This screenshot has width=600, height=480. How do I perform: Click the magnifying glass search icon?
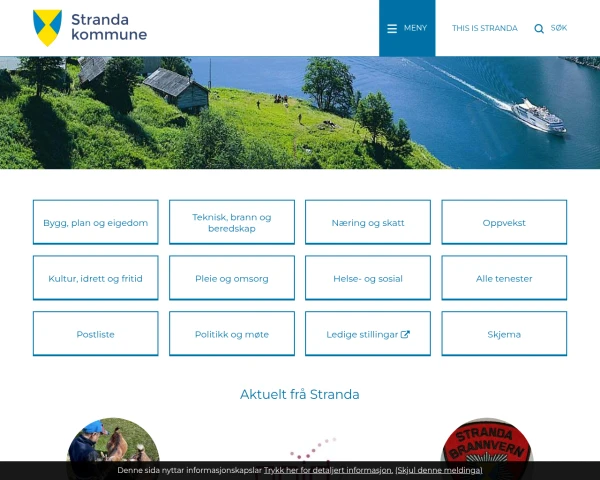point(539,29)
